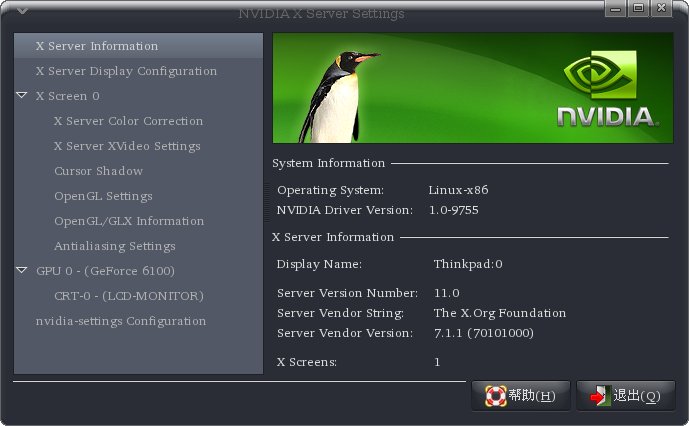The image size is (689, 426).
Task: Click the driver version '1.0-9755'
Action: pos(453,210)
